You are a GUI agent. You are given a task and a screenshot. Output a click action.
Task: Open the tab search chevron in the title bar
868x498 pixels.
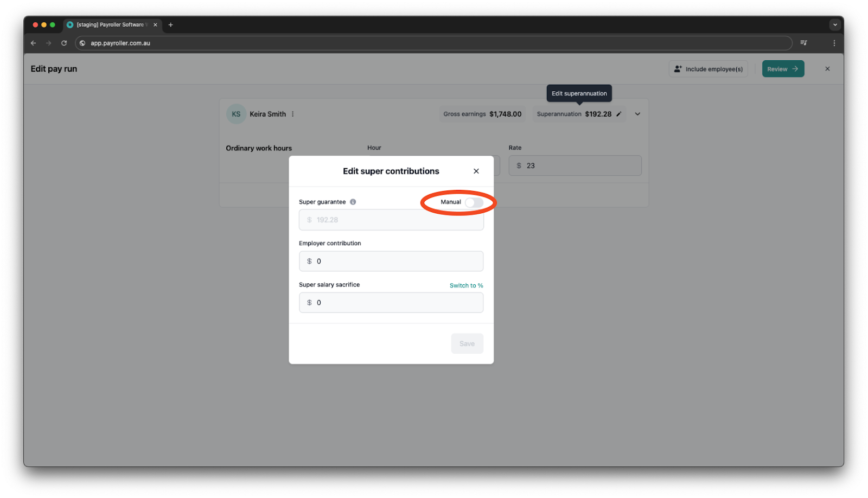click(x=834, y=24)
